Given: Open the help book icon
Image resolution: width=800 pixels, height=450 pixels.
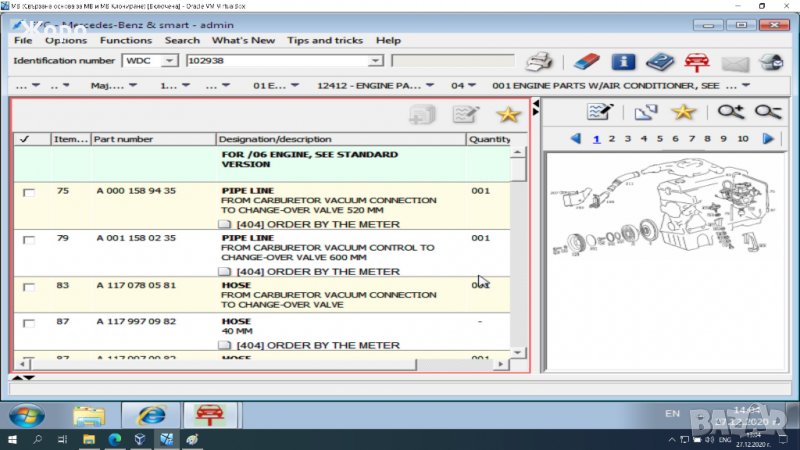Looking at the screenshot, I should [x=659, y=62].
